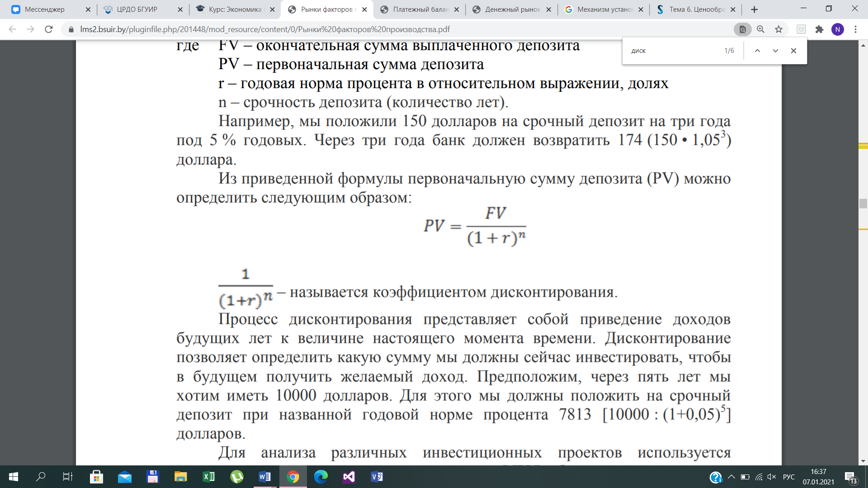Switch the РУС input language
Image resolution: width=868 pixels, height=488 pixels.
789,477
